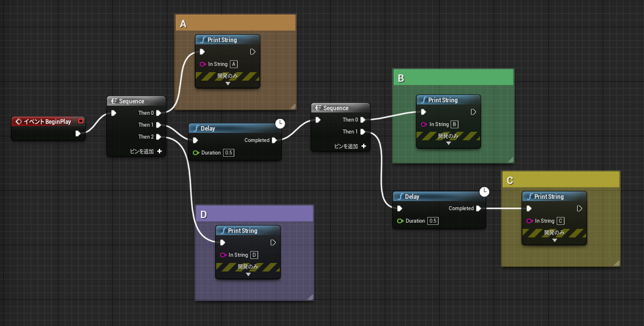Click exec input pin of first Delay node
Viewport: 644px width, 326px height.
(196, 140)
